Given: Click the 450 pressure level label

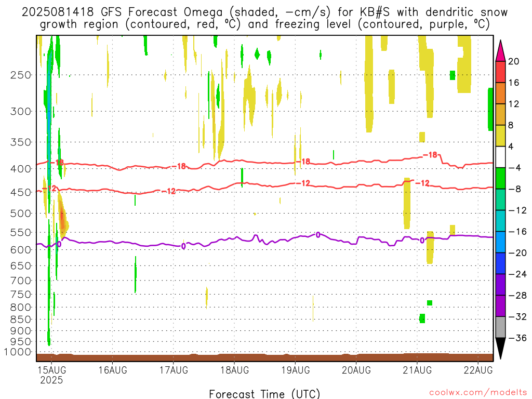Looking at the screenshot, I should point(21,192).
